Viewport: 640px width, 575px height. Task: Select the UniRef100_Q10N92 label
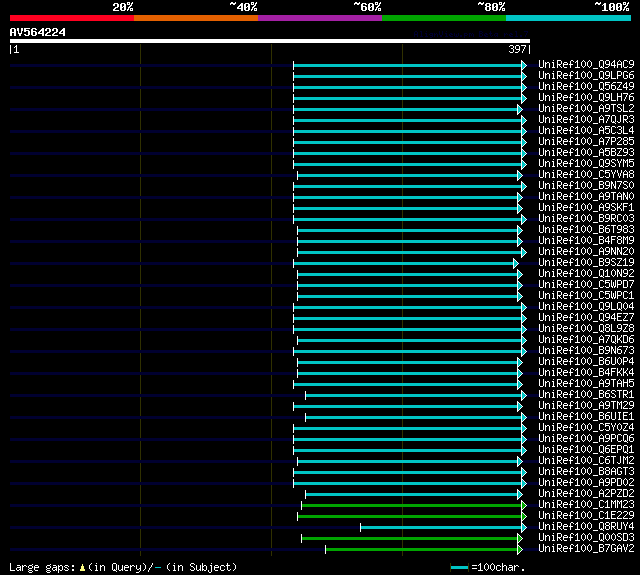(x=586, y=274)
